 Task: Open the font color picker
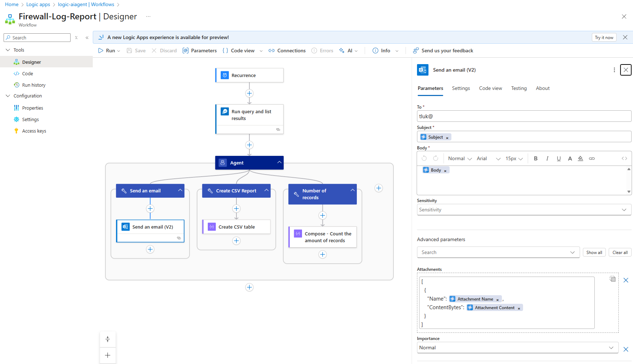click(x=570, y=158)
